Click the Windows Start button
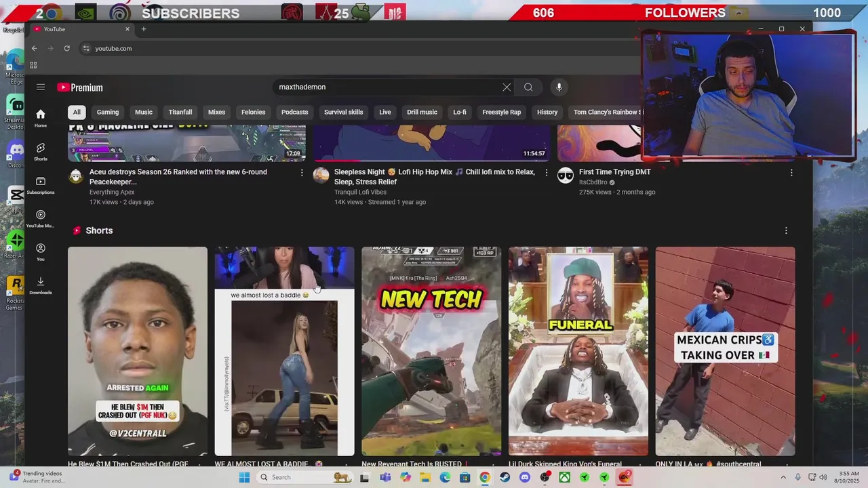The image size is (868, 488). (x=244, y=477)
